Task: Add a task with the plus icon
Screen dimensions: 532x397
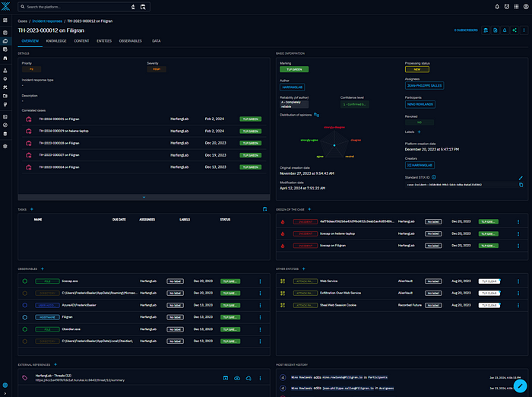Action: 31,208
